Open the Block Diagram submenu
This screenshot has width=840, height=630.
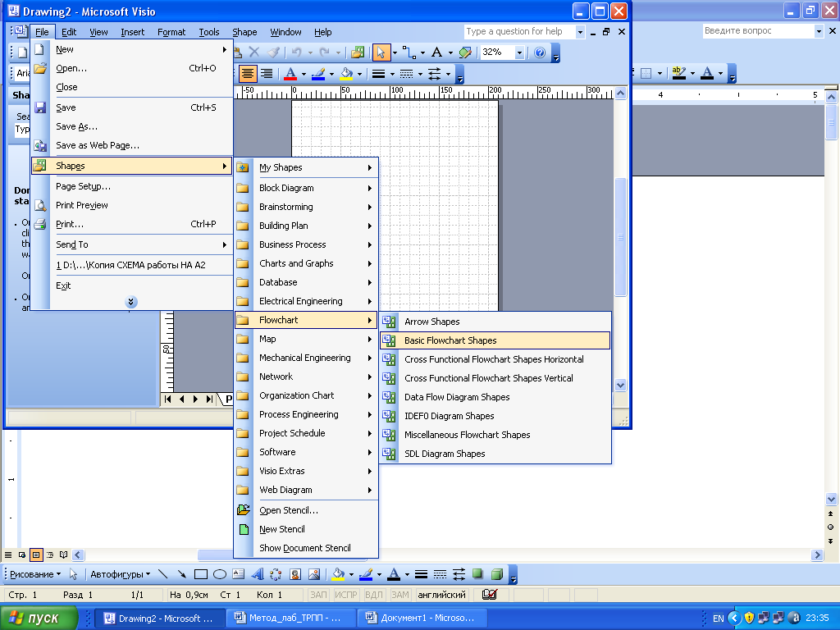point(306,188)
